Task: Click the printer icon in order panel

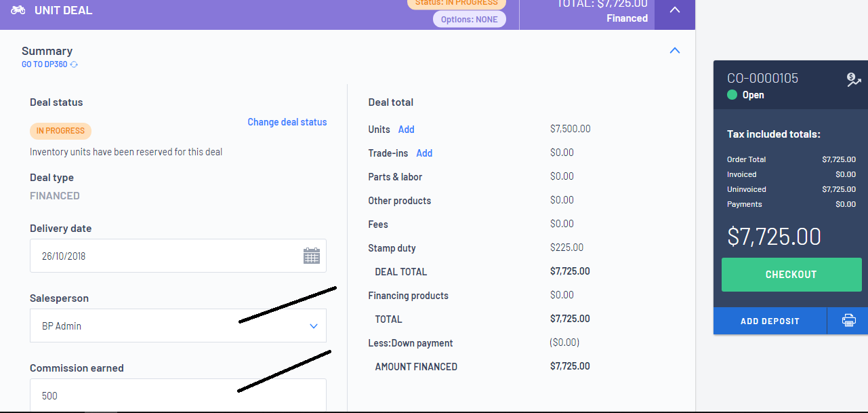Action: click(x=848, y=321)
